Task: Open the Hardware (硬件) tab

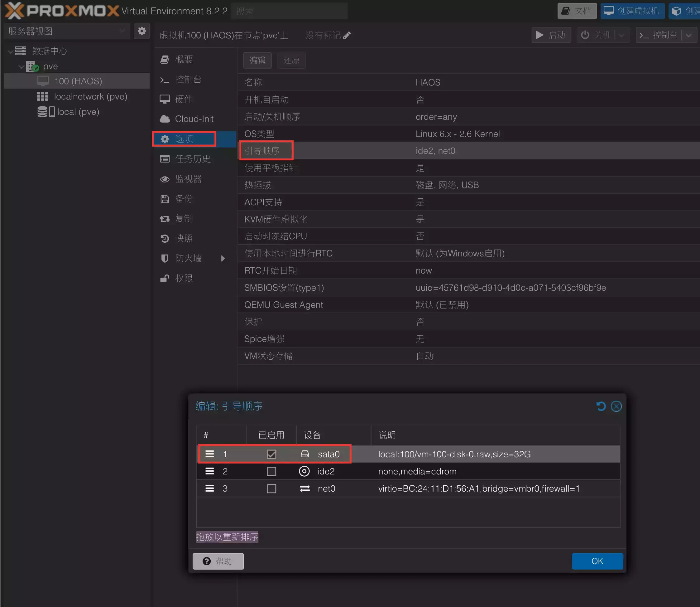Action: tap(184, 99)
